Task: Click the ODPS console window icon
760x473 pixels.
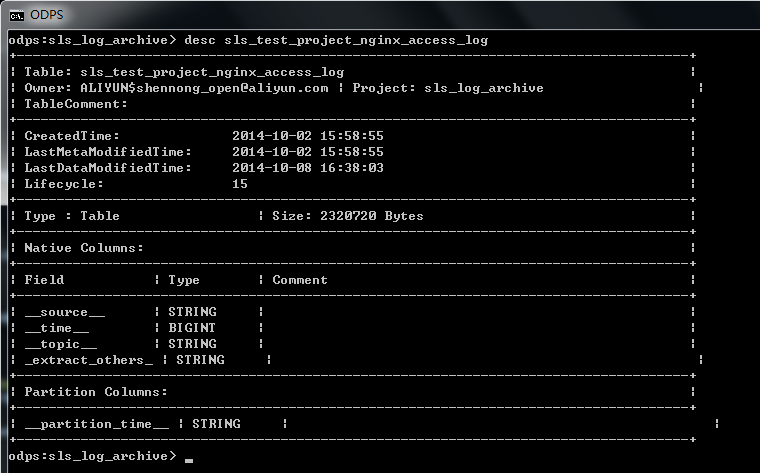Action: point(16,16)
